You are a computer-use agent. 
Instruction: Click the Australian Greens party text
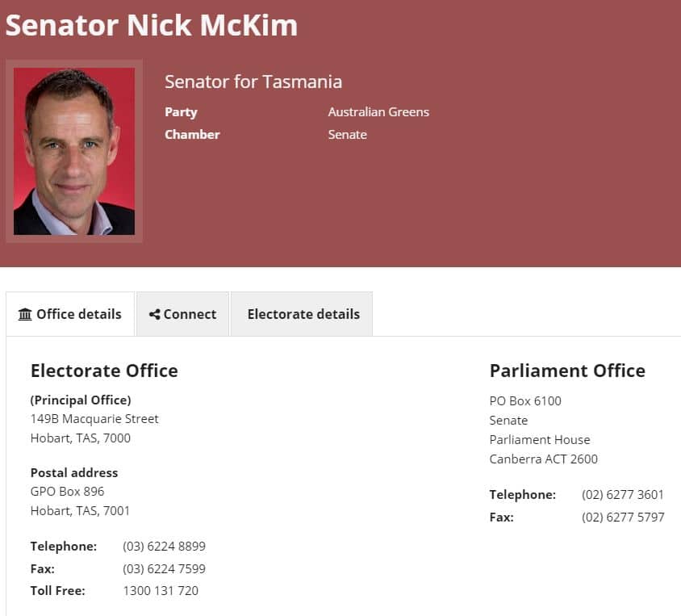[x=378, y=112]
